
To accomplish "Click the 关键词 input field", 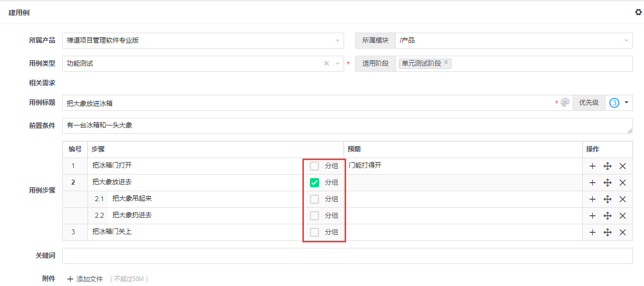I will pyautogui.click(x=348, y=255).
